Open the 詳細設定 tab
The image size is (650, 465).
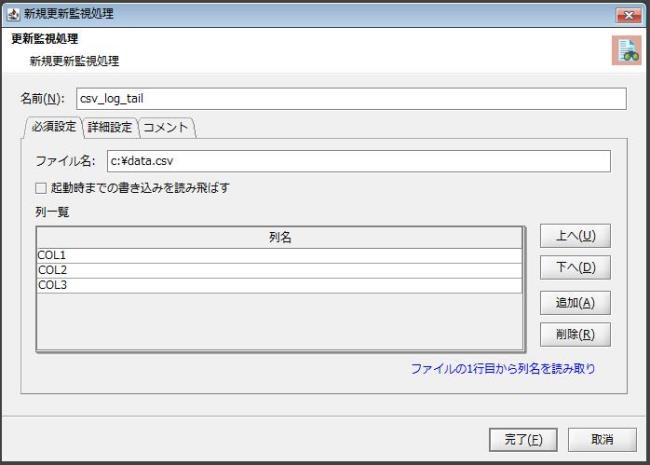pos(110,127)
